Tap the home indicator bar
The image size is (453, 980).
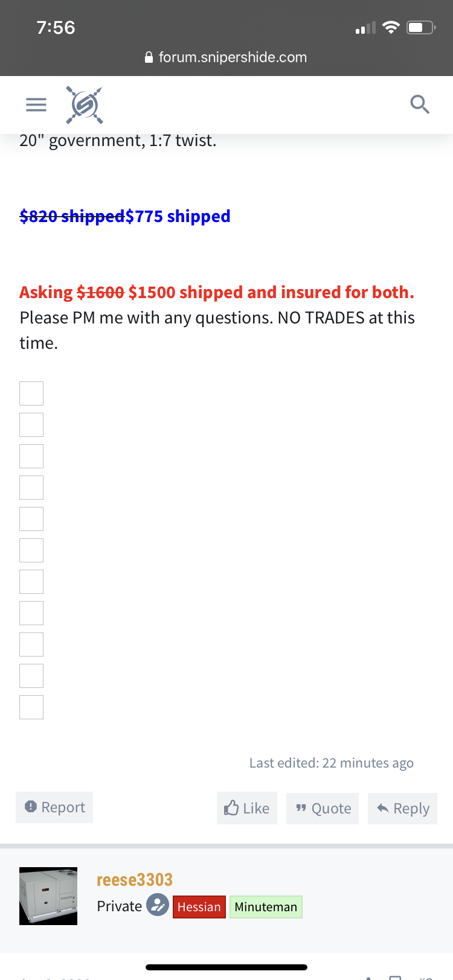pyautogui.click(x=226, y=967)
